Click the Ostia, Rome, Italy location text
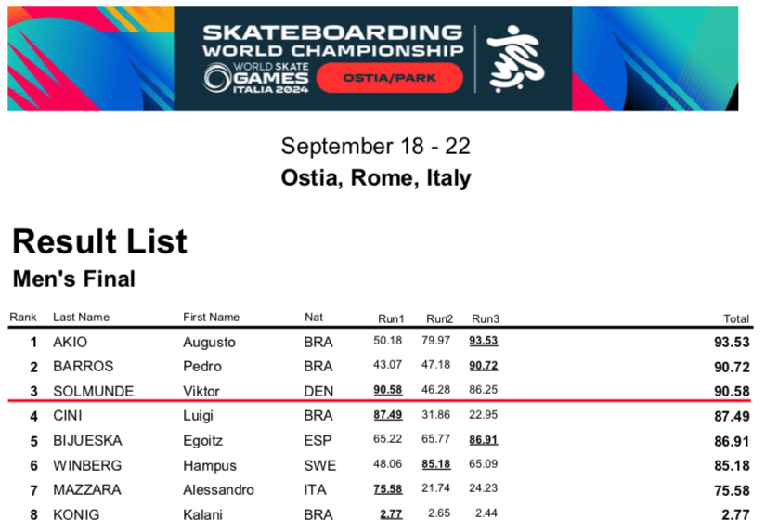Screen dimensions: 765x532 [x=376, y=177]
